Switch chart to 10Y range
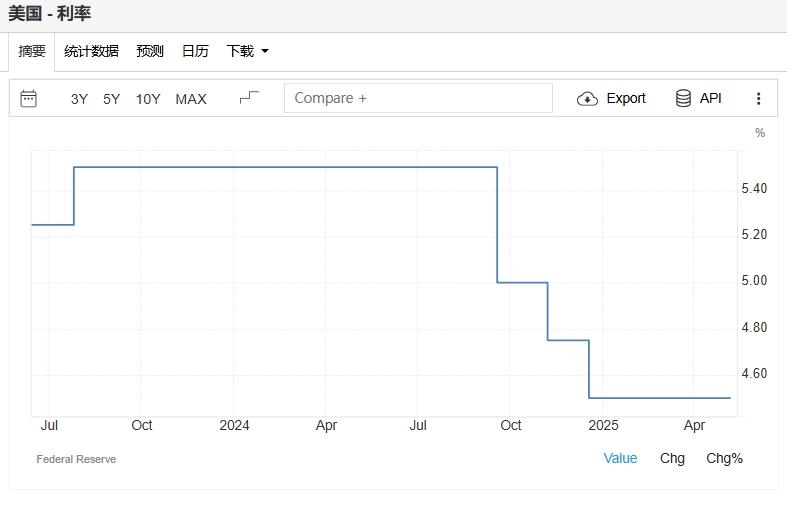The height and width of the screenshot is (522, 787). click(148, 98)
